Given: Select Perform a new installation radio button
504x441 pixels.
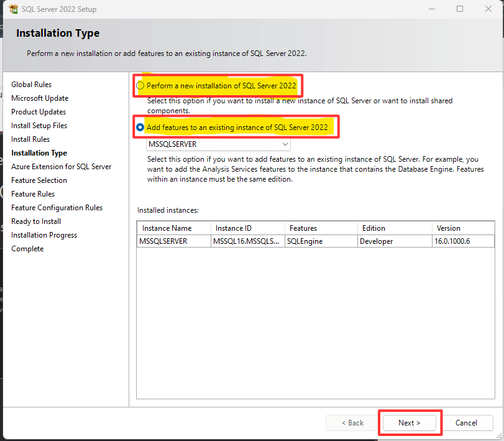Looking at the screenshot, I should (140, 85).
